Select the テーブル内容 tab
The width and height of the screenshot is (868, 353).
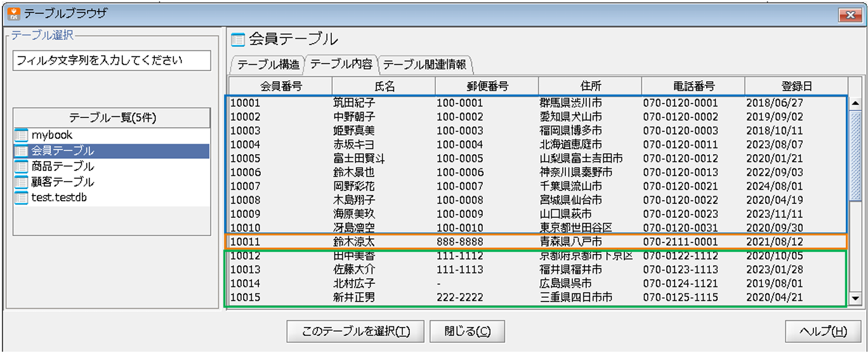point(341,65)
